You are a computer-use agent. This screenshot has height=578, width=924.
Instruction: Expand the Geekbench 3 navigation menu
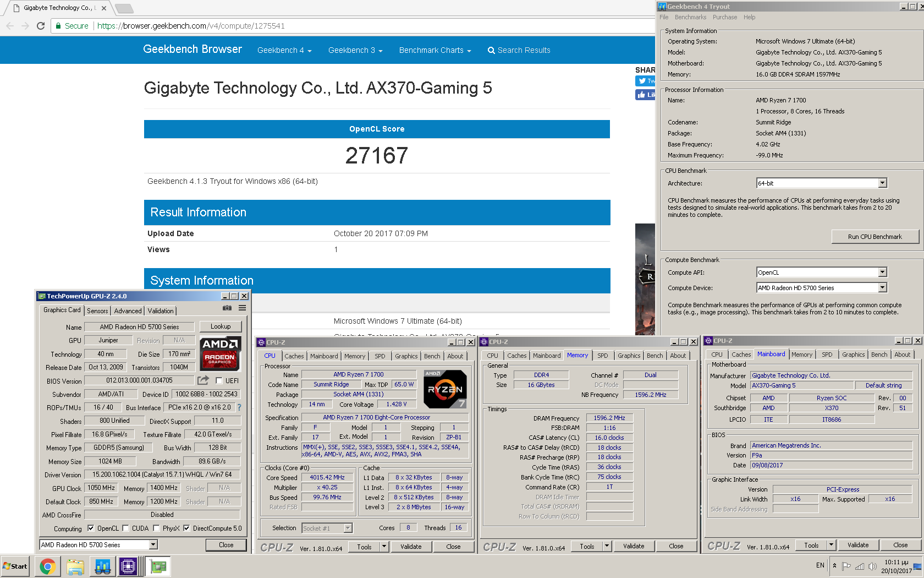coord(355,50)
